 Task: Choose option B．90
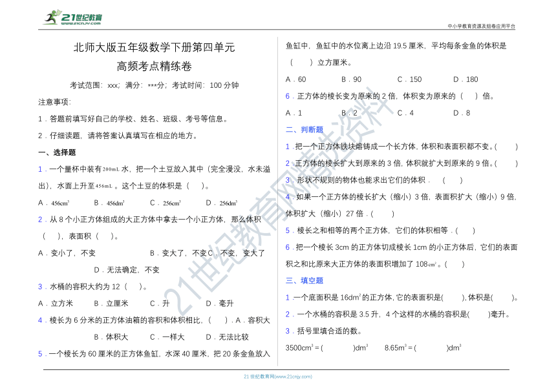pyautogui.click(x=352, y=79)
